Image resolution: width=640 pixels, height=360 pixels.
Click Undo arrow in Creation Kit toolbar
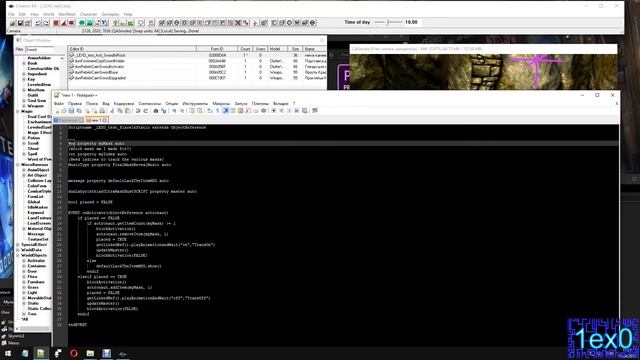[x=38, y=23]
